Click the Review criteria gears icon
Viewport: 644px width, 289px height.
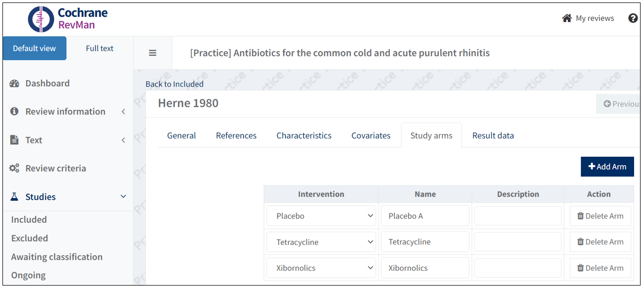14,169
